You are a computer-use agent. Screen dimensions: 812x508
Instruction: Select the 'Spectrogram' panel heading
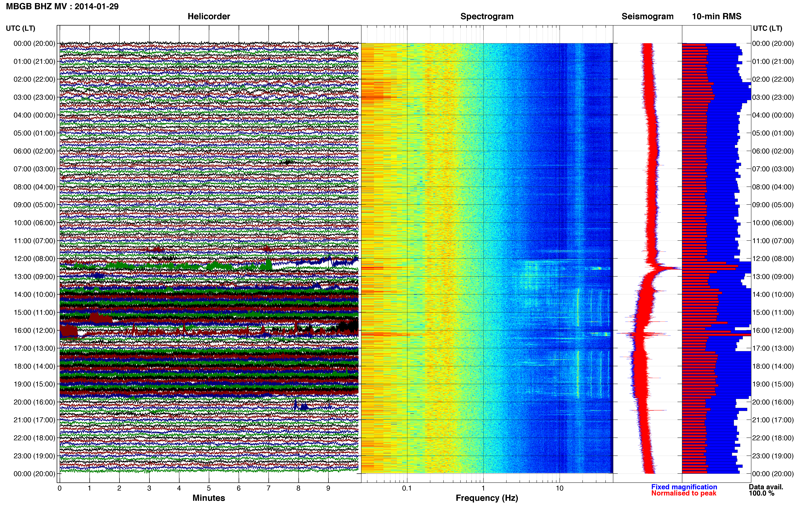(487, 16)
